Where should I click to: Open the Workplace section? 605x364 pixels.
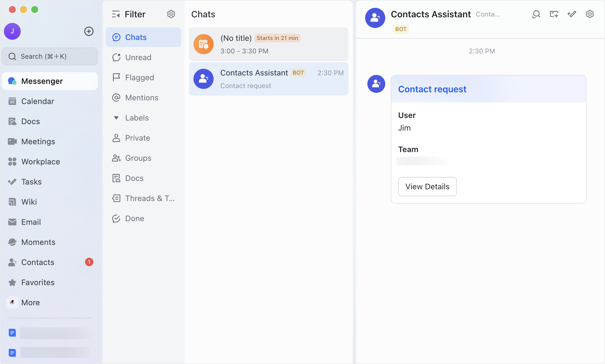pyautogui.click(x=41, y=162)
